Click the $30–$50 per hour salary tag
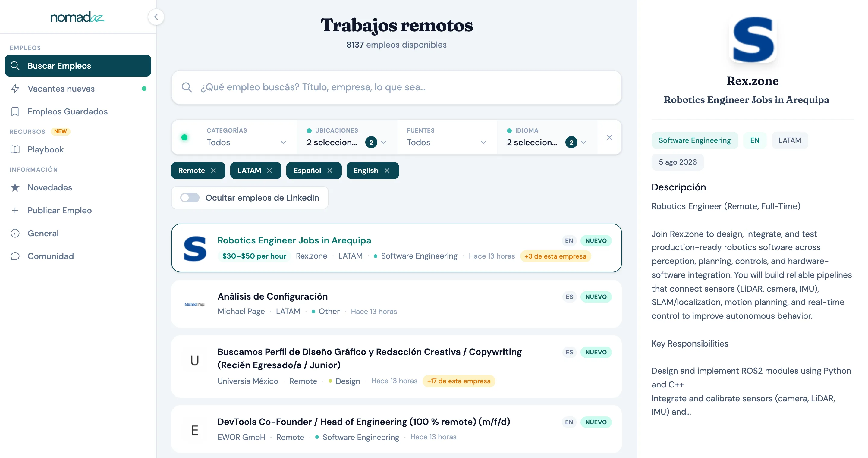868x458 pixels. tap(254, 256)
